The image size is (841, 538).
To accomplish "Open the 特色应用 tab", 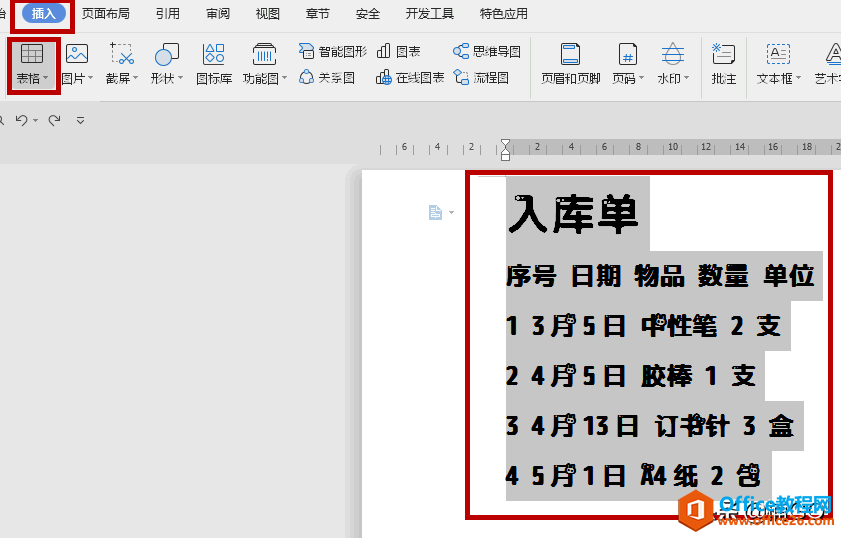I will 504,13.
